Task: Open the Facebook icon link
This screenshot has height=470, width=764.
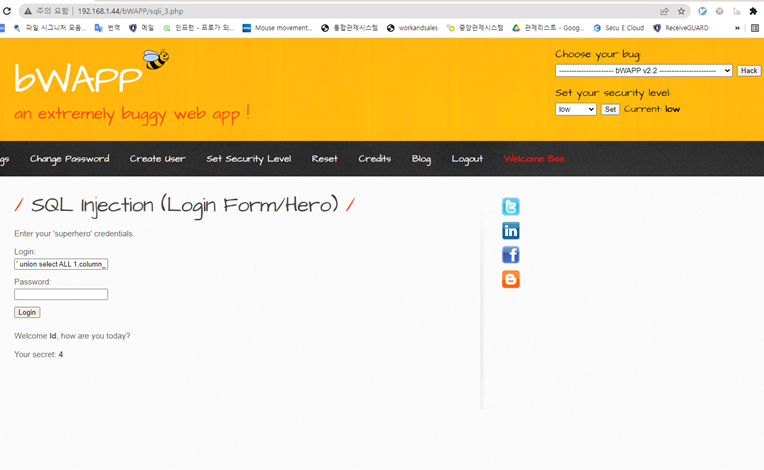Action: point(511,255)
